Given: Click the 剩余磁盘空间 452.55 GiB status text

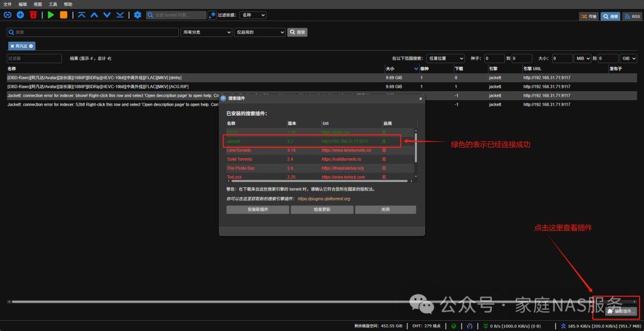Looking at the screenshot, I should [x=377, y=326].
